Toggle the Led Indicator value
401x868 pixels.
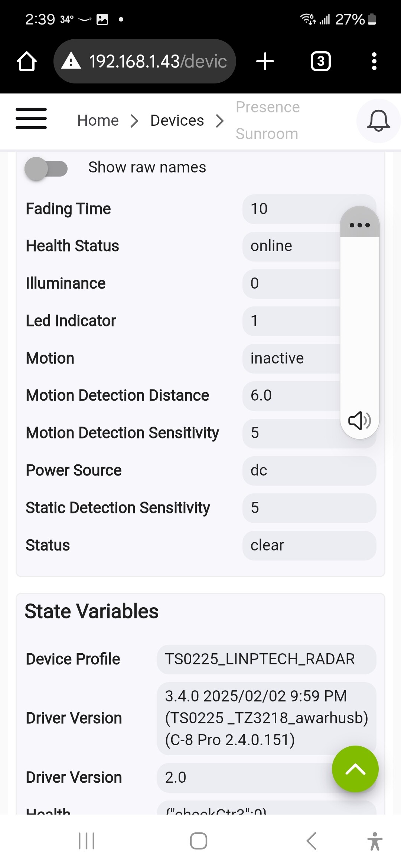(293, 320)
